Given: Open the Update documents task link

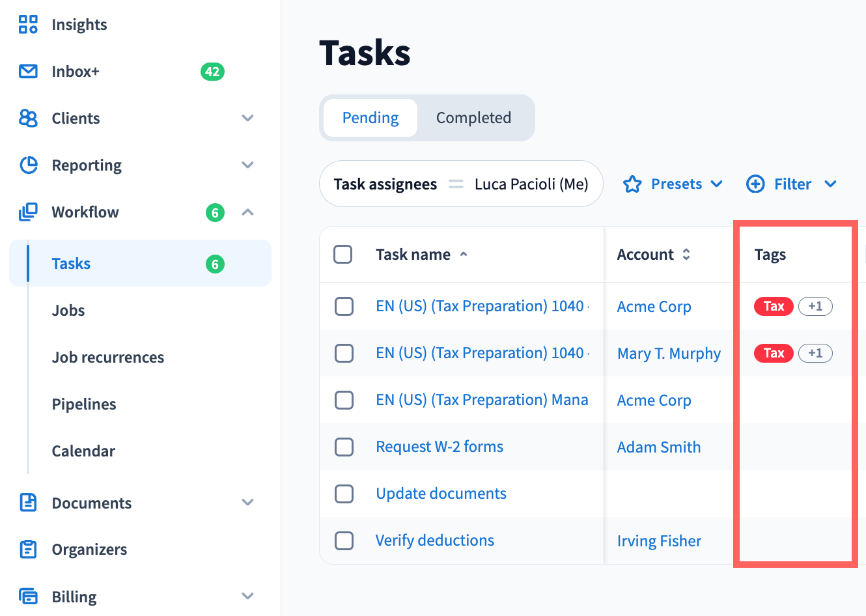Looking at the screenshot, I should 441,494.
